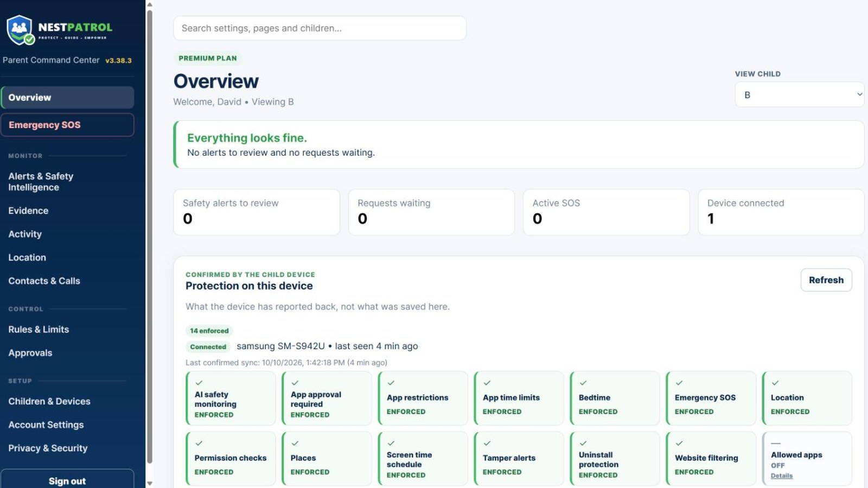Click the checkmark icon on App restrictions card
Image resolution: width=868 pixels, height=488 pixels.
pyautogui.click(x=391, y=383)
